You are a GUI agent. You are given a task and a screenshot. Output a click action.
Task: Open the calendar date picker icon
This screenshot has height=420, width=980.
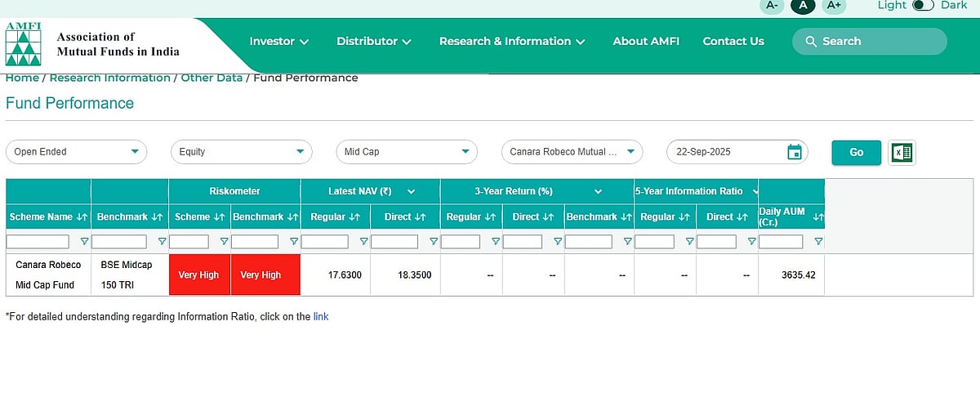tap(794, 152)
